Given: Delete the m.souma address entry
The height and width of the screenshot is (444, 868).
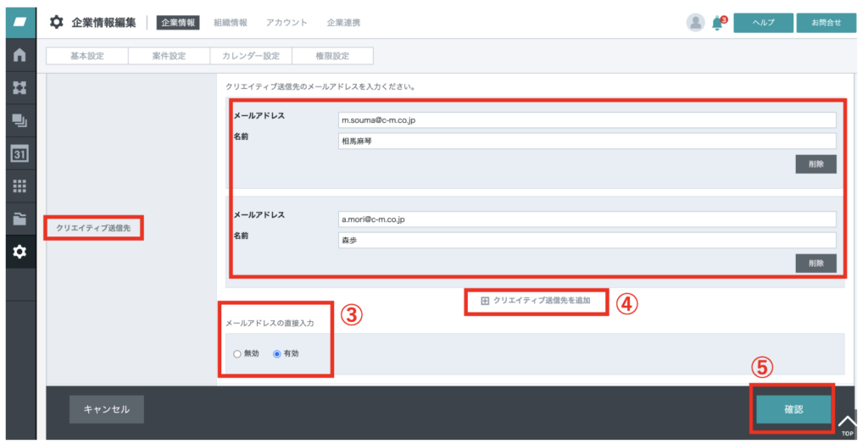Looking at the screenshot, I should click(816, 164).
